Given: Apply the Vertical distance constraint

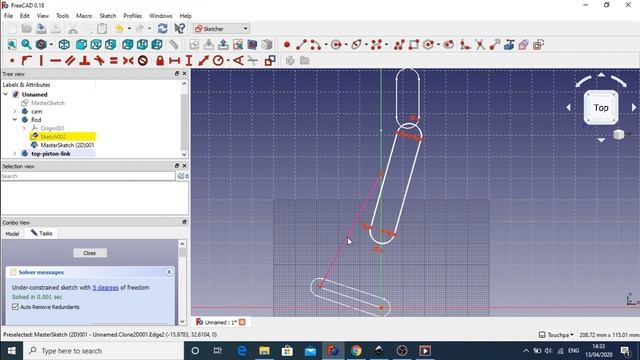Looking at the screenshot, I should tap(189, 61).
